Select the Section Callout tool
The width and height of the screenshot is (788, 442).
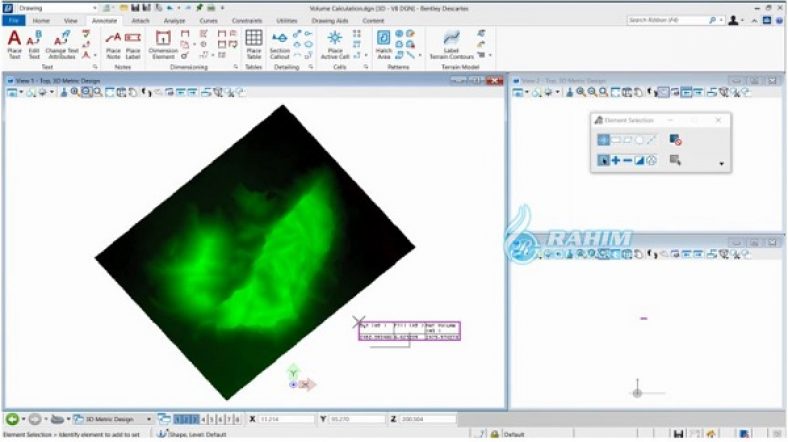pos(279,44)
